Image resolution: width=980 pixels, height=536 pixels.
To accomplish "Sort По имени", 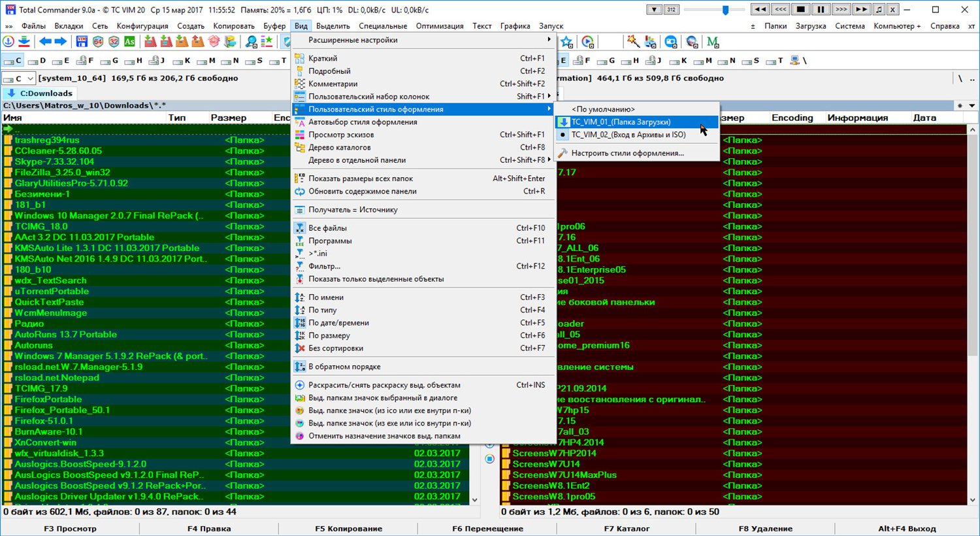I will [423, 297].
